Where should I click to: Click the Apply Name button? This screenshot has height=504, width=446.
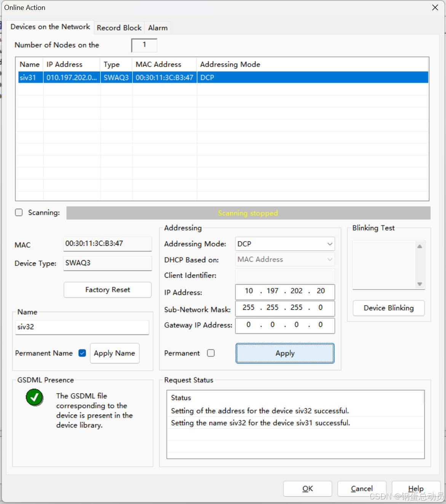pyautogui.click(x=115, y=353)
